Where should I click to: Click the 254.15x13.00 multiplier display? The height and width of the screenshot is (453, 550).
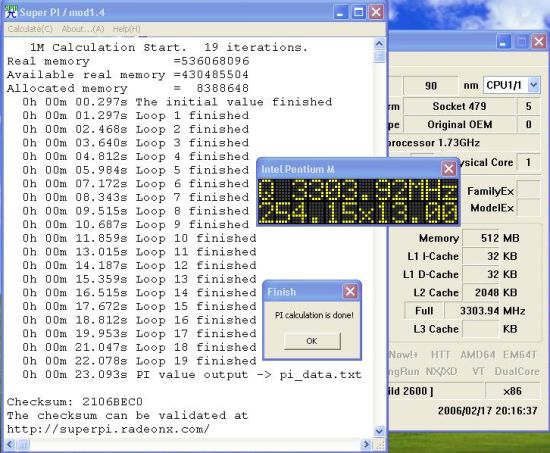358,213
